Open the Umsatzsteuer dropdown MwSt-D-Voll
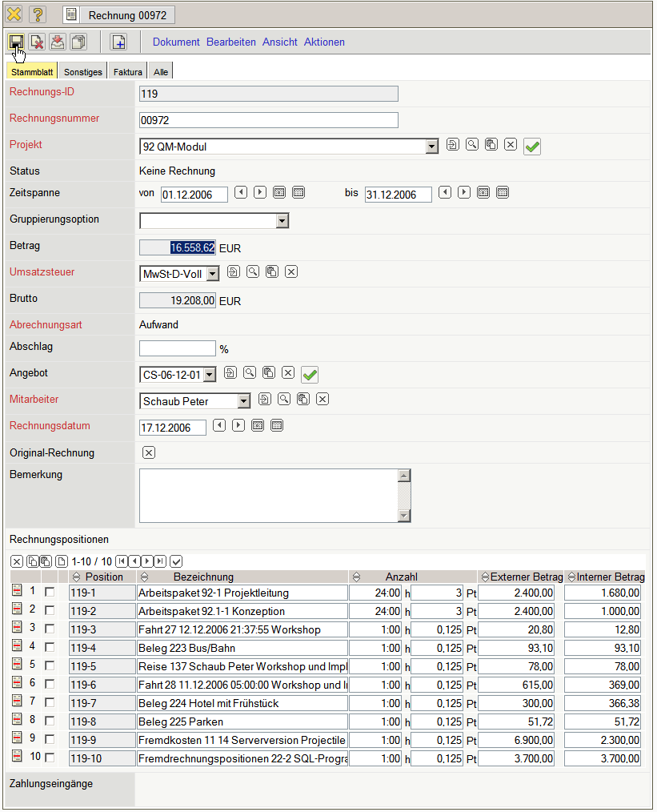 (x=212, y=274)
